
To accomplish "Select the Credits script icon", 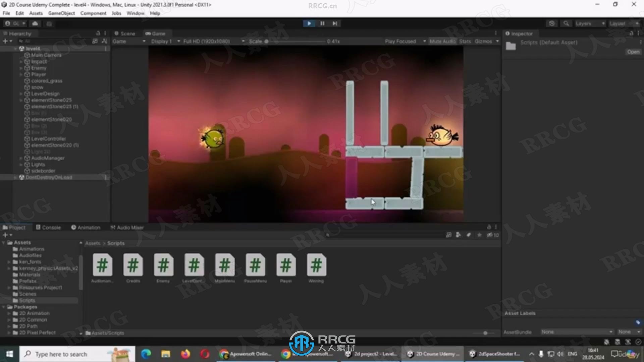I will 133,265.
